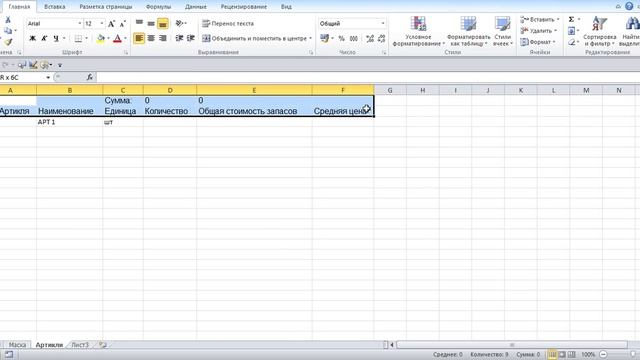Viewport: 640px width, 360px height.
Task: Decrease font size with small A
Action: [122, 24]
